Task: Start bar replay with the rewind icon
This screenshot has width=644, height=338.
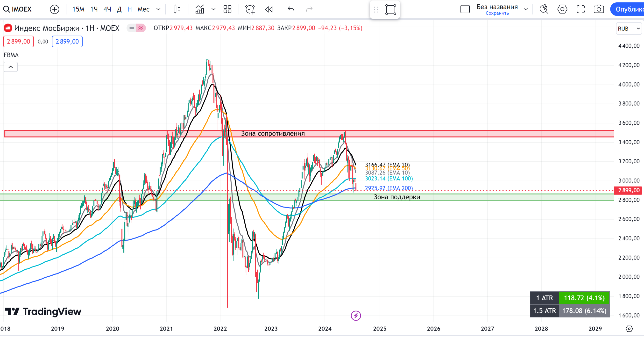Action: pos(269,9)
